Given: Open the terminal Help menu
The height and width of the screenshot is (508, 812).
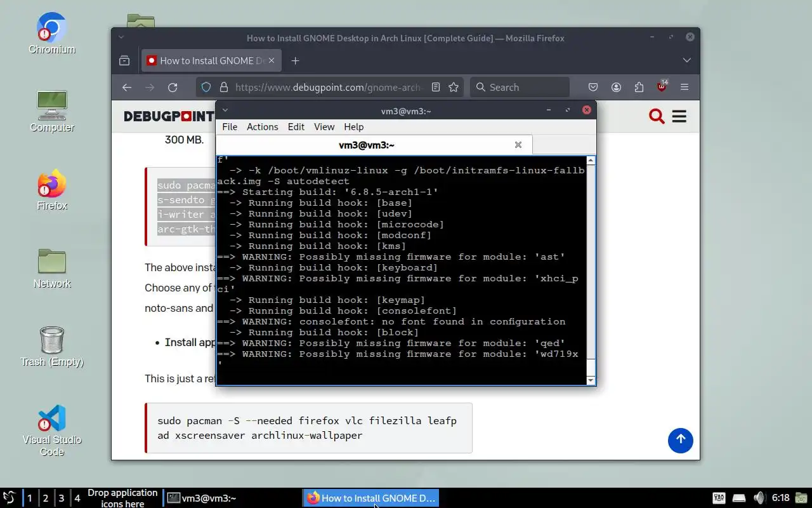Looking at the screenshot, I should (x=354, y=127).
